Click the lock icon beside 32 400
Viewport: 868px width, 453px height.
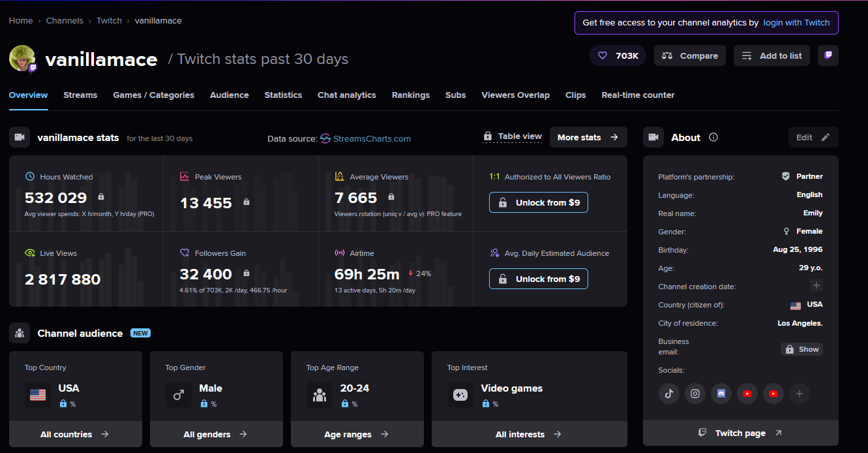tap(247, 273)
